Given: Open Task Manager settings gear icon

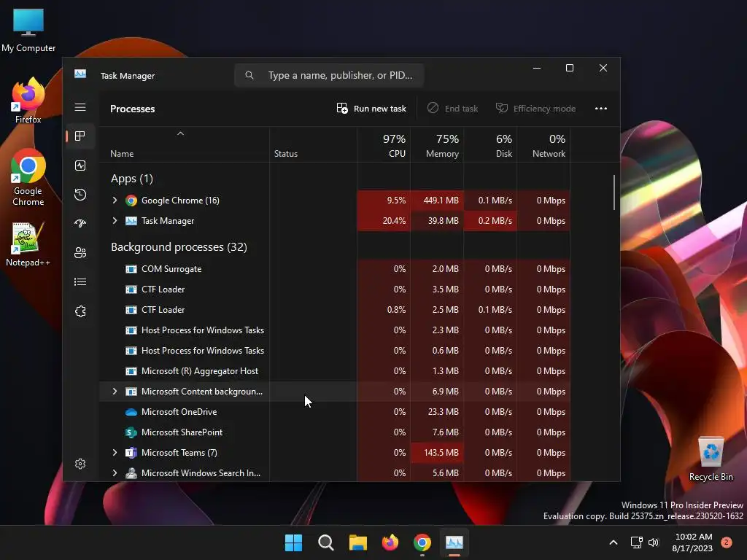Looking at the screenshot, I should (80, 464).
